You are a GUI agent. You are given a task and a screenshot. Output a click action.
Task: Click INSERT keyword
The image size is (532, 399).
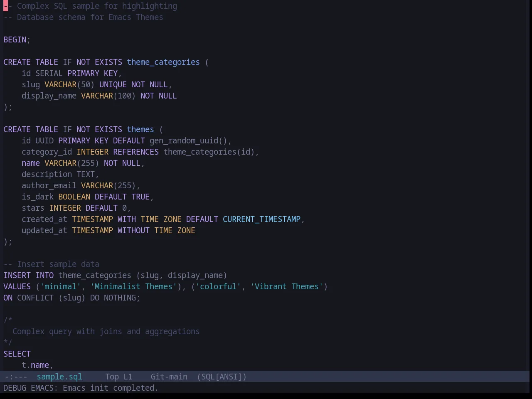click(17, 275)
